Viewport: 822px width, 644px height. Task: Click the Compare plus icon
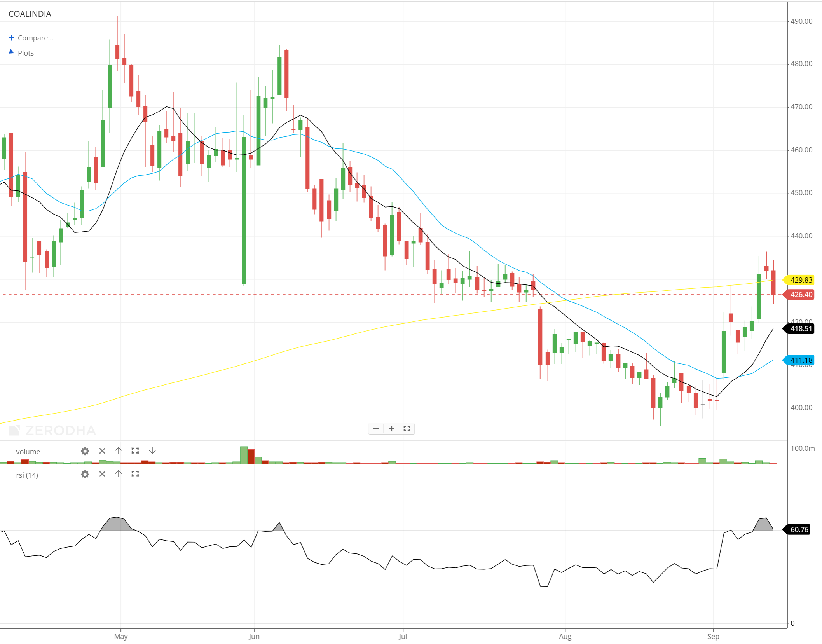[11, 38]
